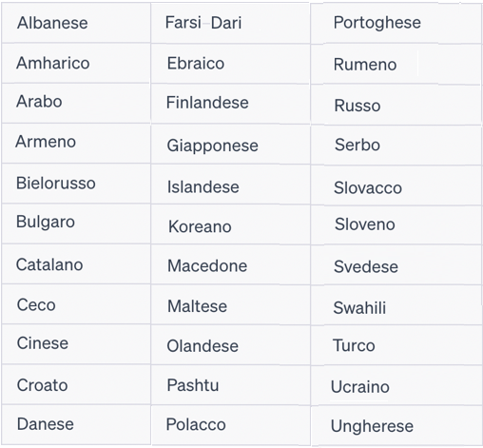Select Pashtu in the middle column
Screen dimensions: 483x448
click(x=230, y=385)
